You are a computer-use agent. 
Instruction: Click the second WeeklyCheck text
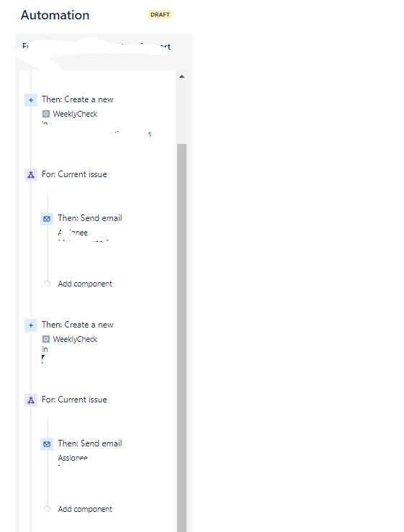(x=75, y=339)
